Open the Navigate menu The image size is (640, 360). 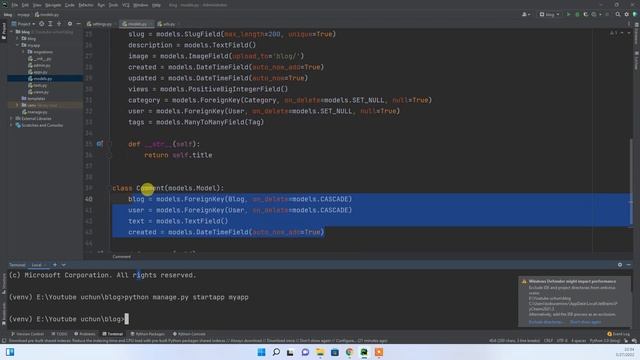click(x=53, y=5)
